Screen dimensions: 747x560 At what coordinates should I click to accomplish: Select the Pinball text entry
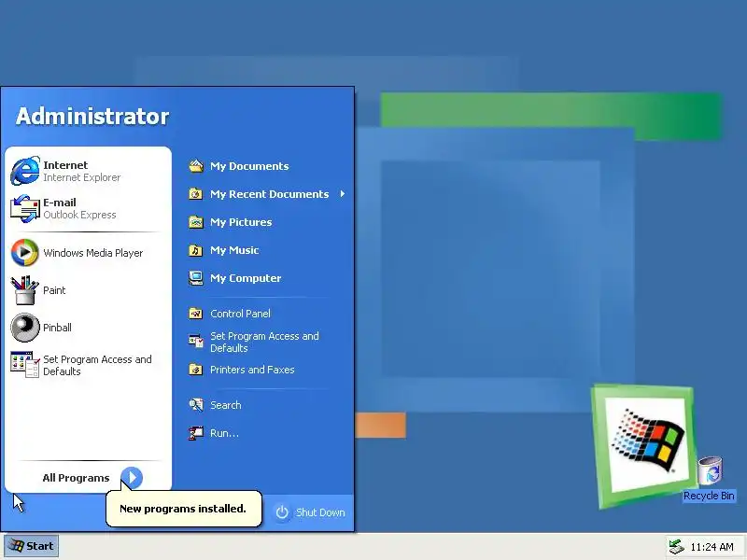(57, 328)
